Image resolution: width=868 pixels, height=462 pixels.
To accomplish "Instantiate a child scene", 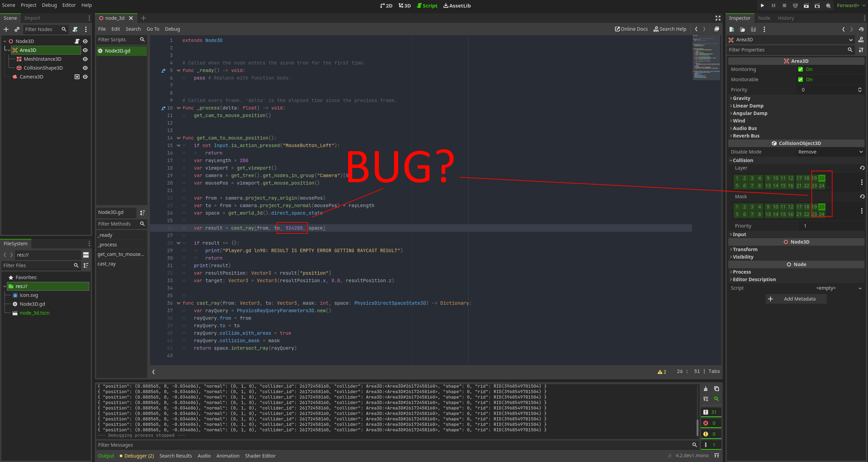I will (17, 29).
